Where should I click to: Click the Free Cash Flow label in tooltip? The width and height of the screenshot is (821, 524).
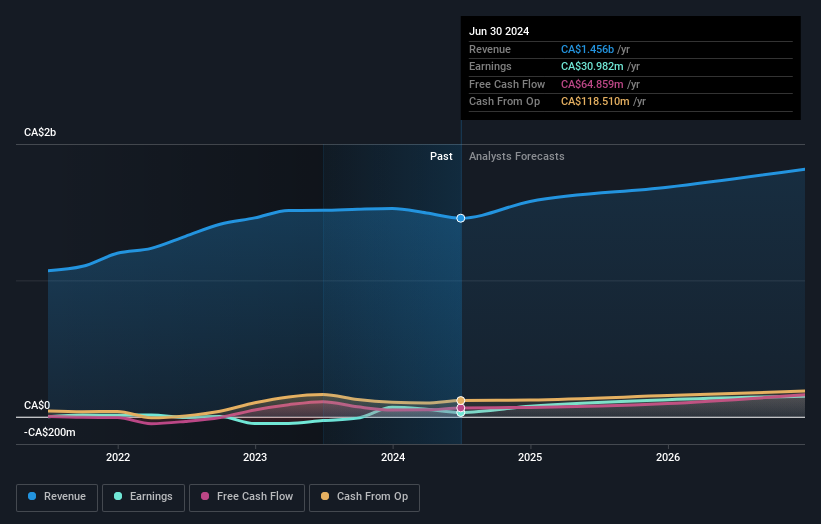[x=507, y=84]
